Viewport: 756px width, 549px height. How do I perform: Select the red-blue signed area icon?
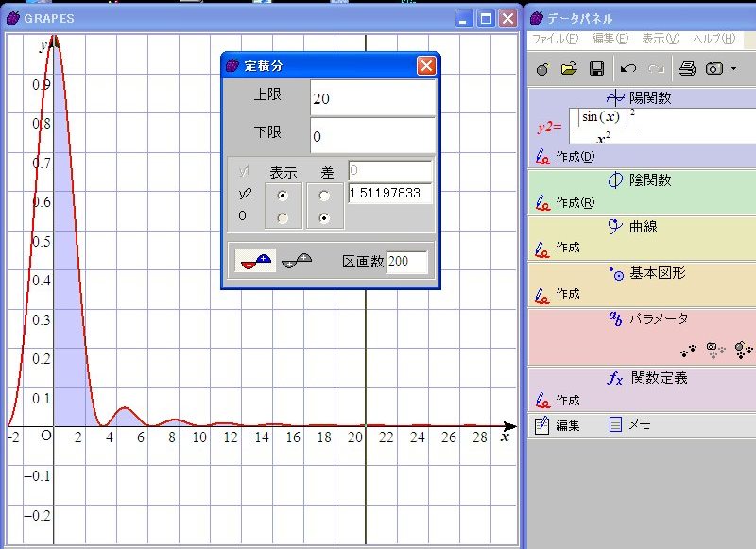[256, 261]
